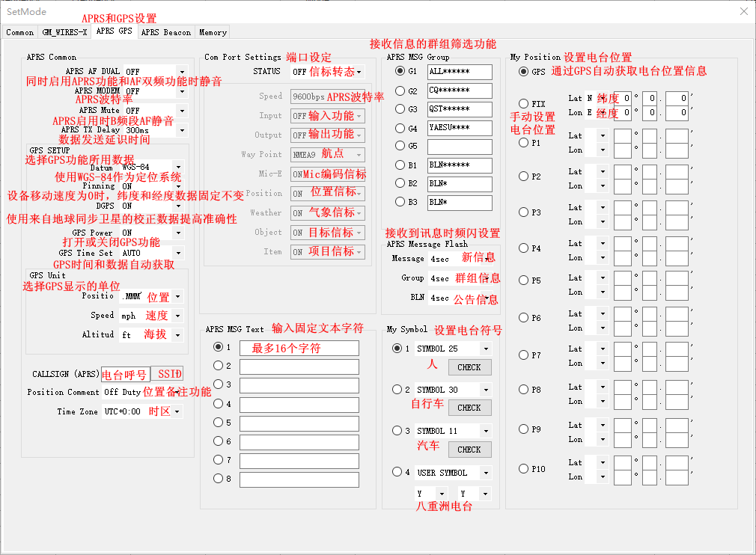Expand the Com Port STATUS dropdown
The image size is (756, 555).
click(x=359, y=73)
